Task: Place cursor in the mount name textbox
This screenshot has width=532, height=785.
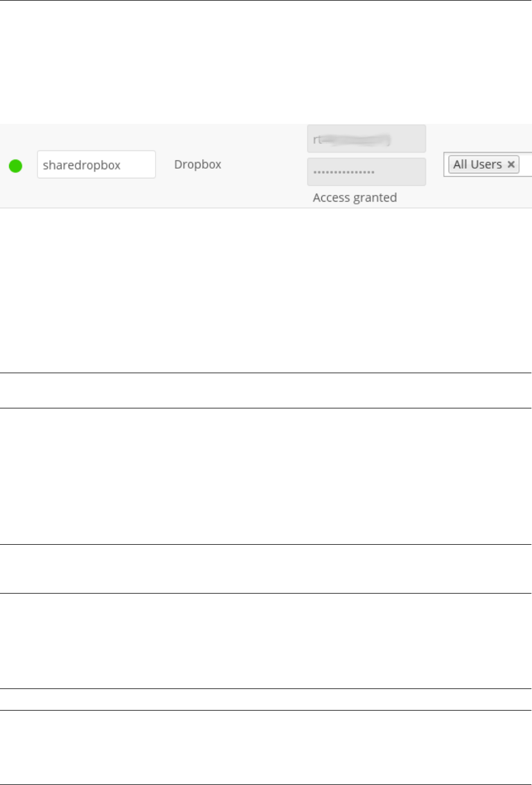Action: [96, 165]
